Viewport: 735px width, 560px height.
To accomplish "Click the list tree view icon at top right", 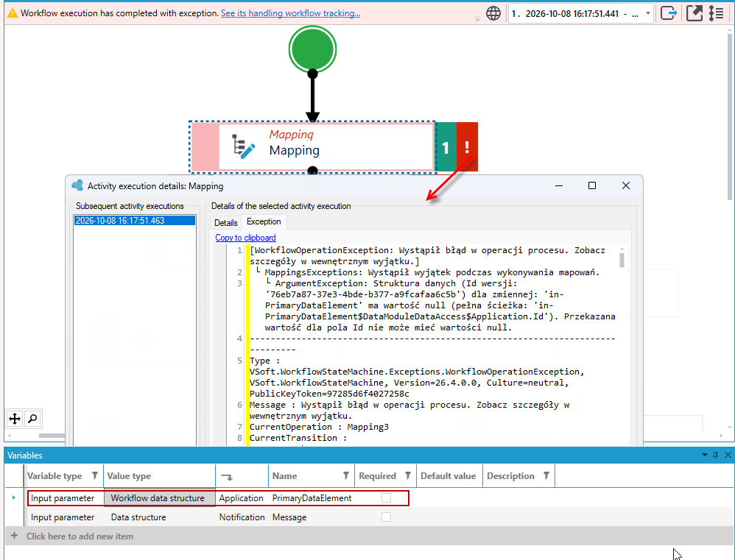I will point(717,13).
